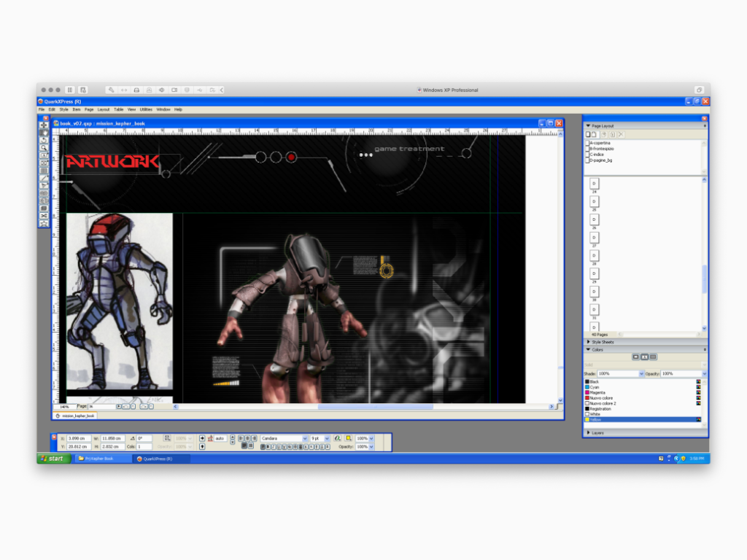Screen dimensions: 747x560
Task: Select the Starburst tool
Action: click(x=44, y=223)
